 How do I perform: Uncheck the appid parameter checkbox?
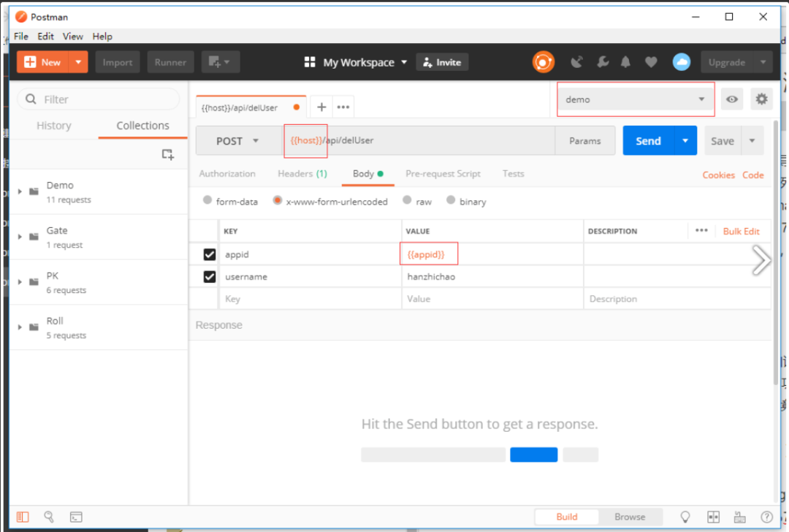210,255
